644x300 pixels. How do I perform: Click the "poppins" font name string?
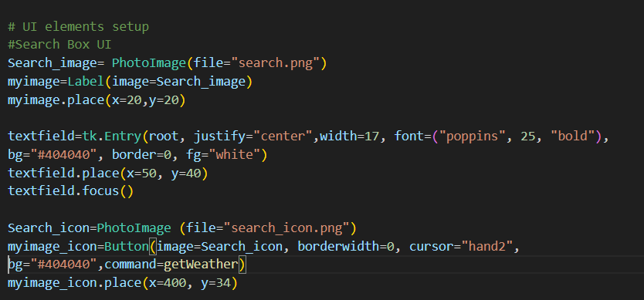(473, 137)
